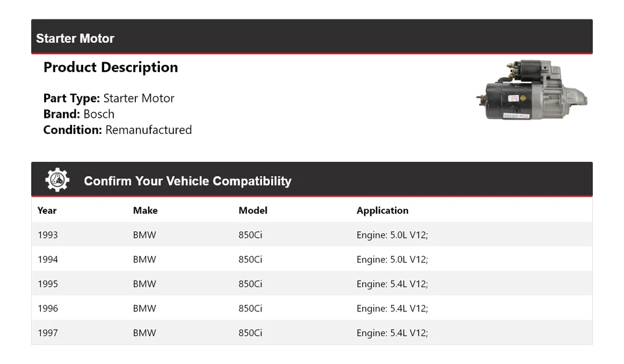The height and width of the screenshot is (364, 624).
Task: Select the 1994 year cell
Action: [47, 259]
